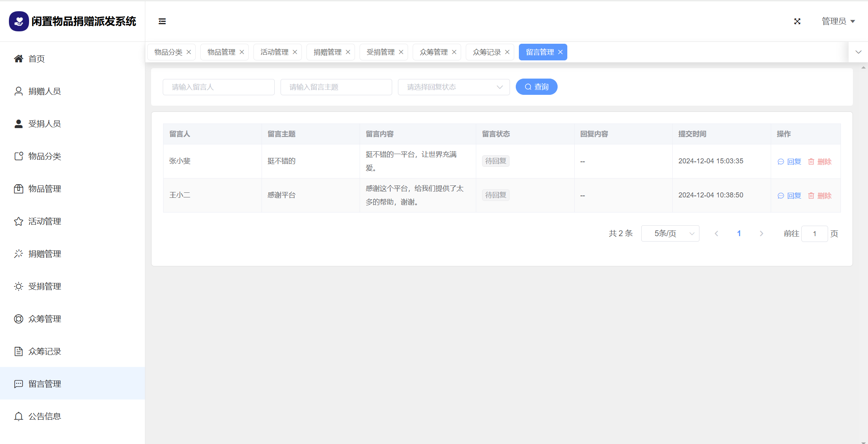The width and height of the screenshot is (868, 444).
Task: Close the 众筹记录 tab
Action: (x=507, y=52)
